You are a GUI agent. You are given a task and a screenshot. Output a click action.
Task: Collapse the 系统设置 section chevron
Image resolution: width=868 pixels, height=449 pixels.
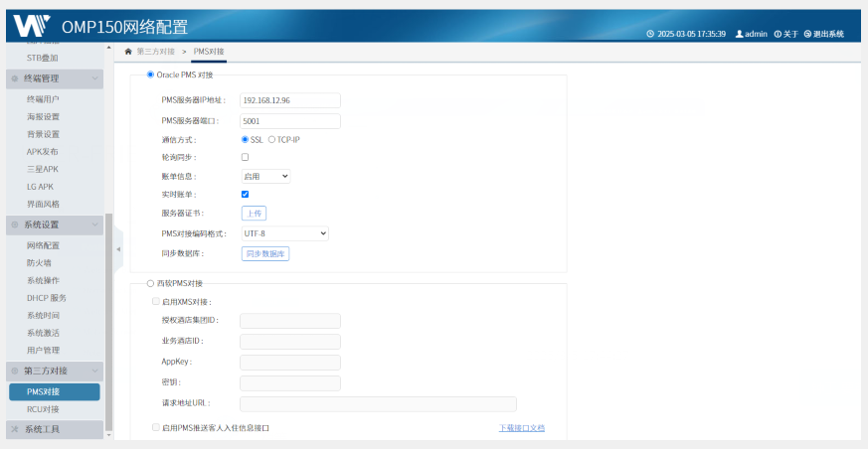(94, 224)
